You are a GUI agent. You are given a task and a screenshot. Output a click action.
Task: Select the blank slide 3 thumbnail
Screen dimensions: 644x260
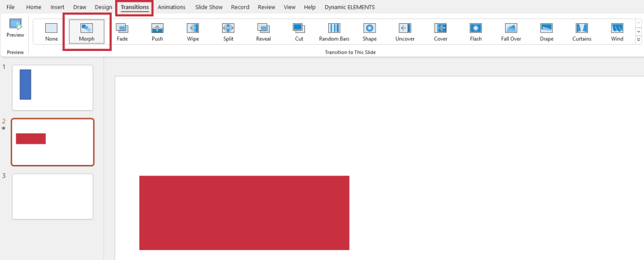pyautogui.click(x=52, y=196)
